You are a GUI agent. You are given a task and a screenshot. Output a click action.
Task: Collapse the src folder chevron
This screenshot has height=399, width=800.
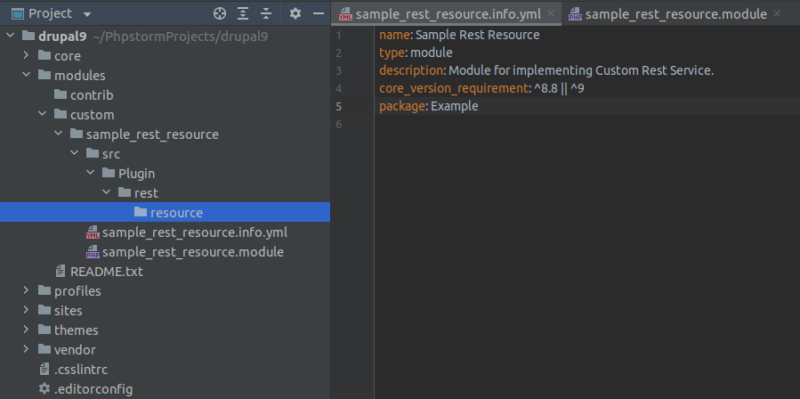[74, 154]
